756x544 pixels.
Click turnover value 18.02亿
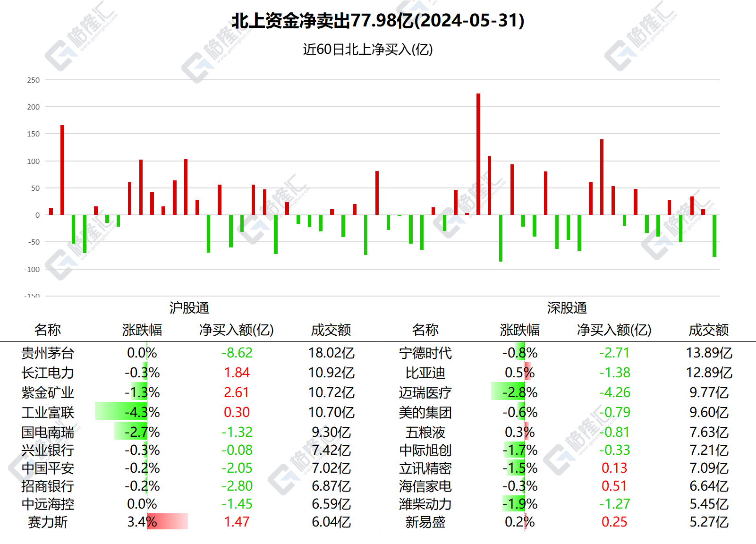pos(331,353)
